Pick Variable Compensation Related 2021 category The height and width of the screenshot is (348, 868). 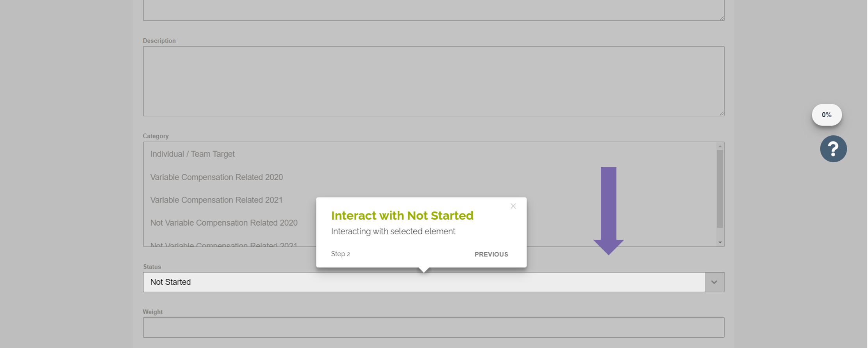216,200
